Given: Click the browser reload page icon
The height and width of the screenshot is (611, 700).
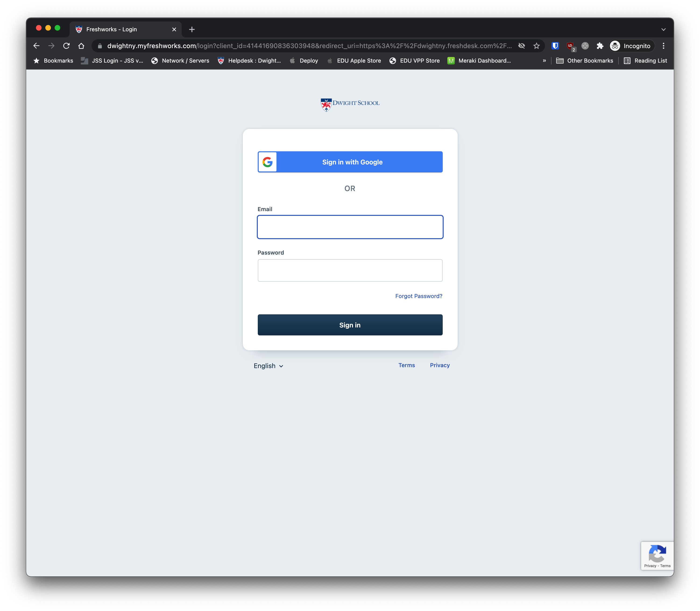Looking at the screenshot, I should tap(67, 46).
